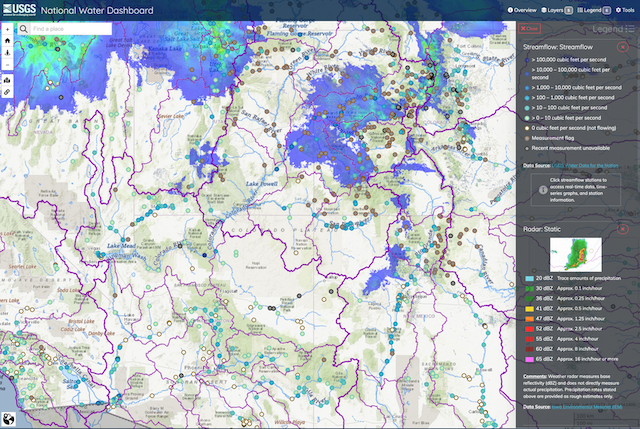
Task: Click the 41 dBZ yellow swatch
Action: [x=529, y=309]
